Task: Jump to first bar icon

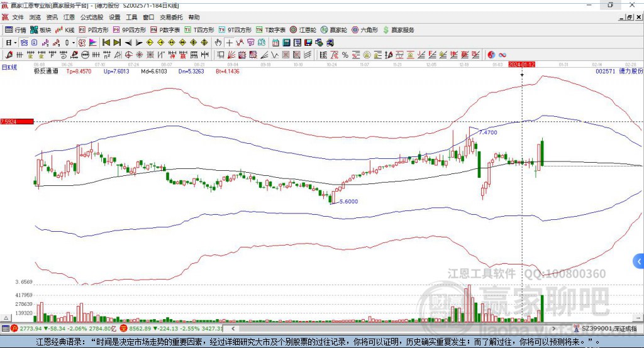Action: (x=106, y=43)
